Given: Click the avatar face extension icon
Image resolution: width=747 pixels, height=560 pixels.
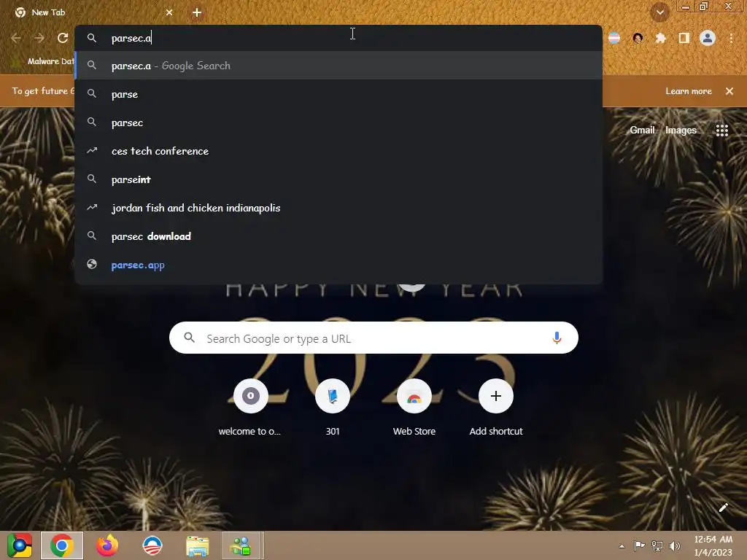Looking at the screenshot, I should point(638,38).
